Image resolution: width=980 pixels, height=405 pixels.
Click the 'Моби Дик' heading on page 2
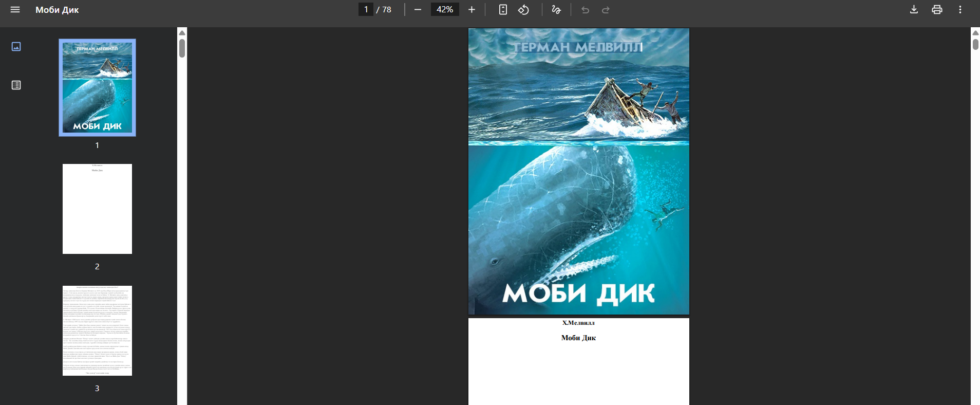click(x=578, y=338)
